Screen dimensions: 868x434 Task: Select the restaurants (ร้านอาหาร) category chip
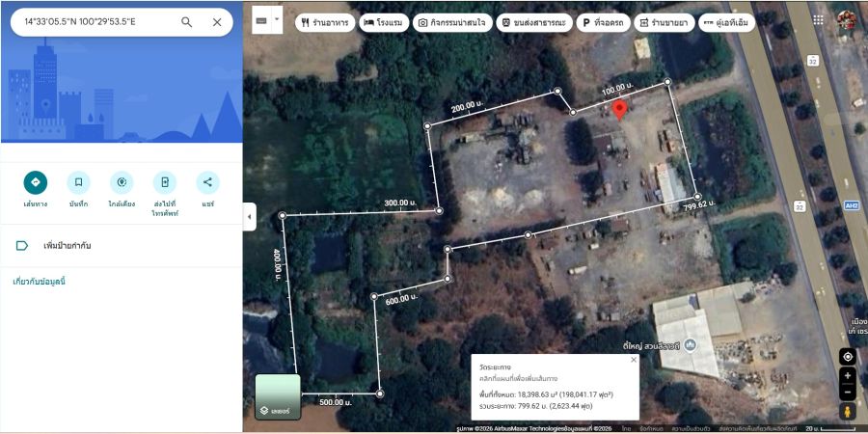click(325, 22)
